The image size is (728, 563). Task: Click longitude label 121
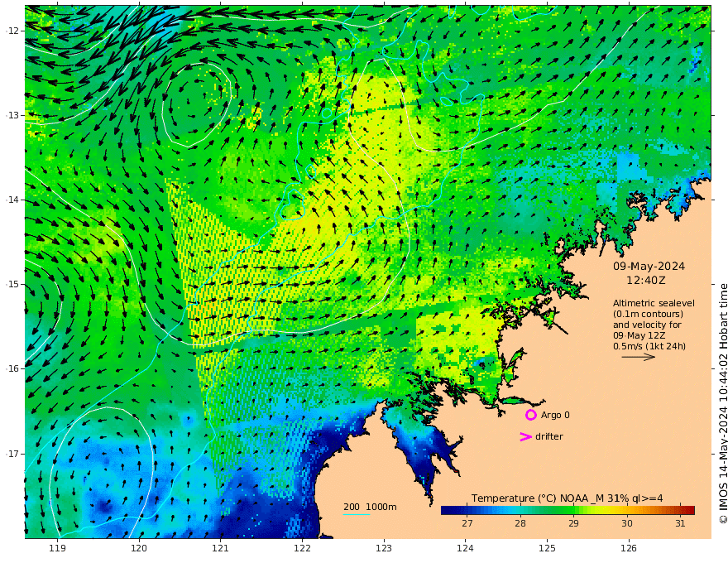point(221,548)
